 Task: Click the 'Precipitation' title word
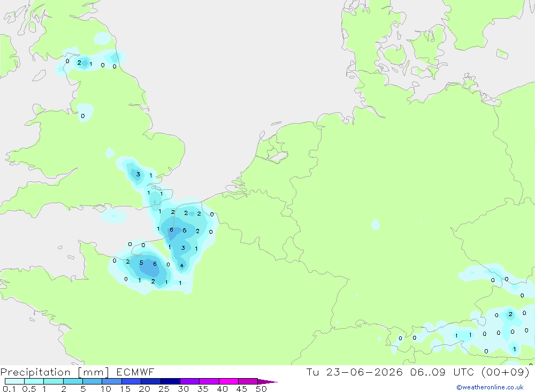pos(35,372)
